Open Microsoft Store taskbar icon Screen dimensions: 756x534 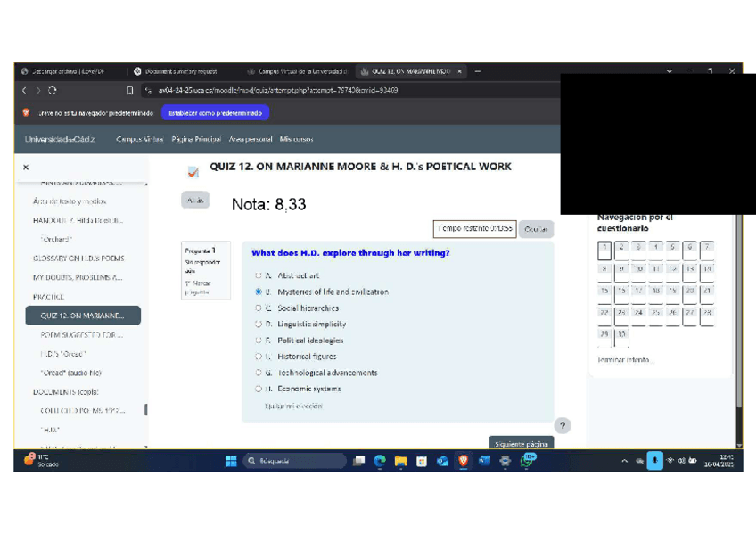(422, 461)
